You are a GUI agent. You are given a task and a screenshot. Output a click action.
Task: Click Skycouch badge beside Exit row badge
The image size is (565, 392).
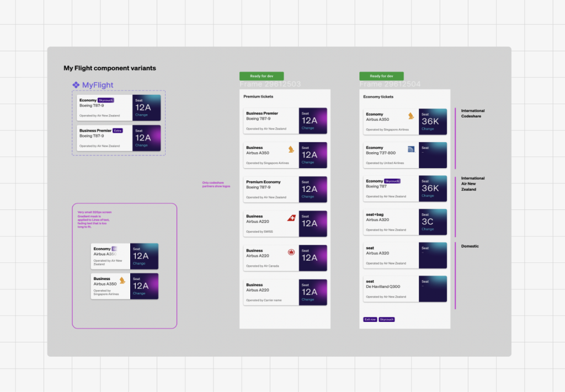click(387, 319)
